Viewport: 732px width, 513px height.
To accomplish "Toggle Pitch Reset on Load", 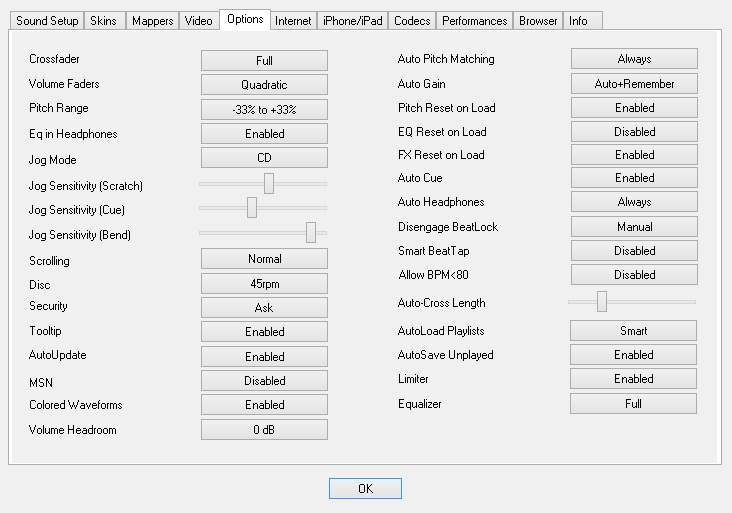I will (634, 108).
